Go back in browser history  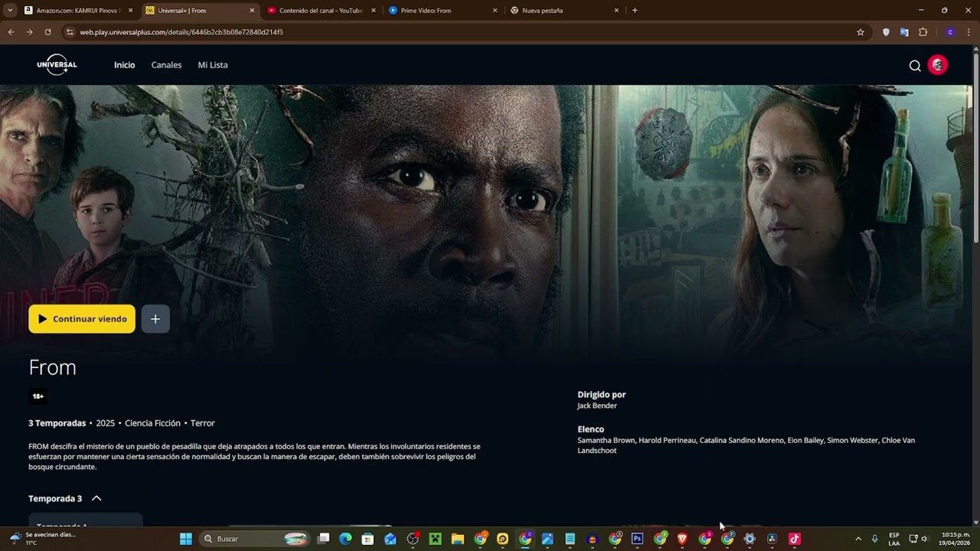(11, 32)
